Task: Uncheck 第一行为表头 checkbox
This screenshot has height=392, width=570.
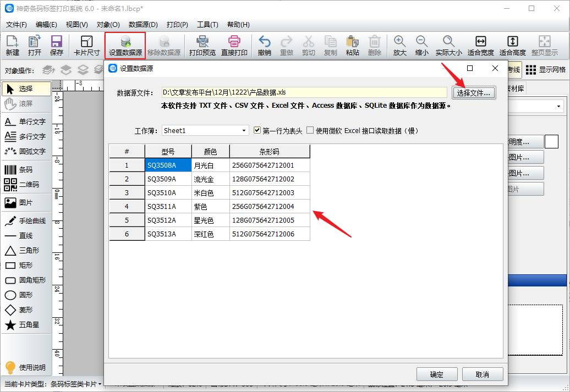Action: 257,130
